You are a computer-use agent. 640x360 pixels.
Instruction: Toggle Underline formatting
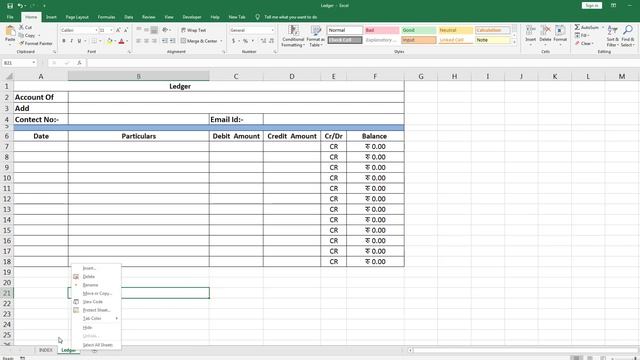pyautogui.click(x=79, y=41)
